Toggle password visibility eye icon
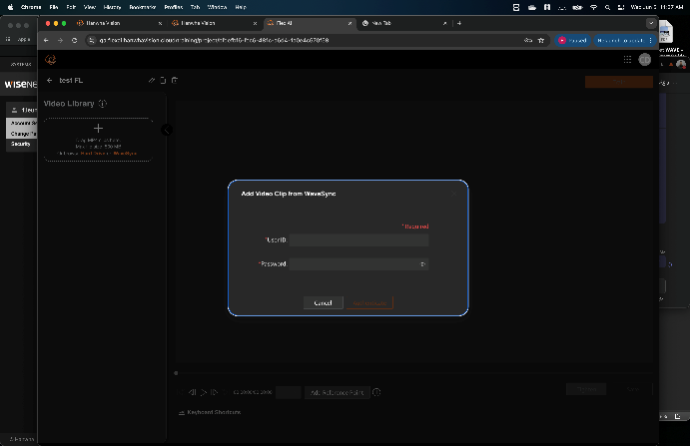The image size is (690, 446). click(x=423, y=264)
